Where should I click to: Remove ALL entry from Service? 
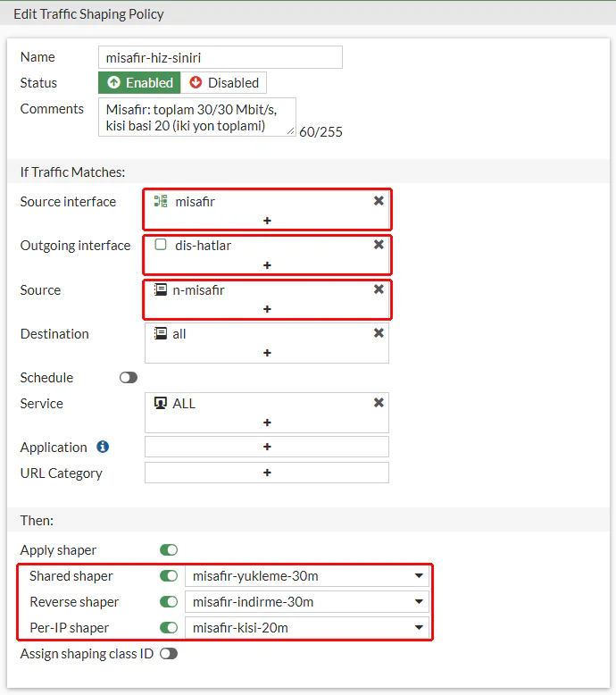[379, 403]
